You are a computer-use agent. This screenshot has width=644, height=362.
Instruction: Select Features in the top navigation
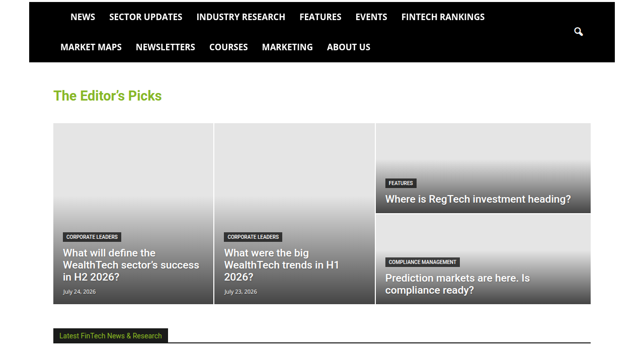tap(320, 17)
